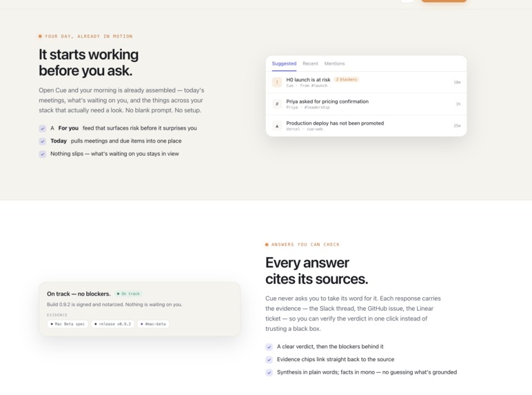Click Build 0.9.2 is signed and notarized text
The image size is (532, 395).
click(x=114, y=305)
